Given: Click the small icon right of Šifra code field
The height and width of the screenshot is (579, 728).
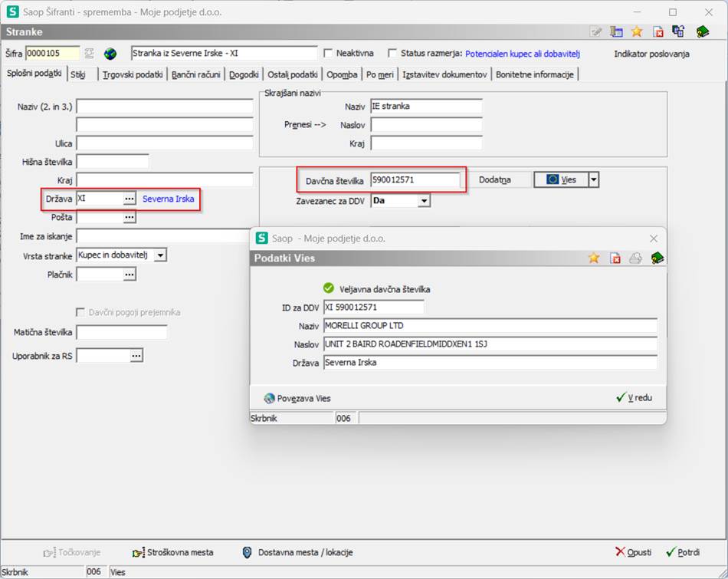Looking at the screenshot, I should click(x=89, y=54).
